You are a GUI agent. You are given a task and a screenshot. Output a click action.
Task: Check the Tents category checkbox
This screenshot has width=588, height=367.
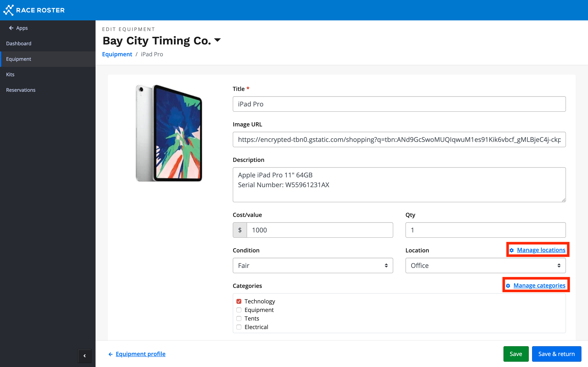(239, 318)
